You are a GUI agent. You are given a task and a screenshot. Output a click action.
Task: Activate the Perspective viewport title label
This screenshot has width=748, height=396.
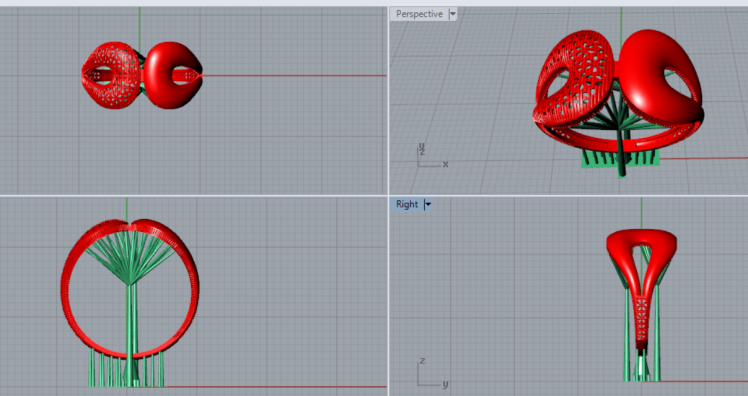tap(419, 14)
